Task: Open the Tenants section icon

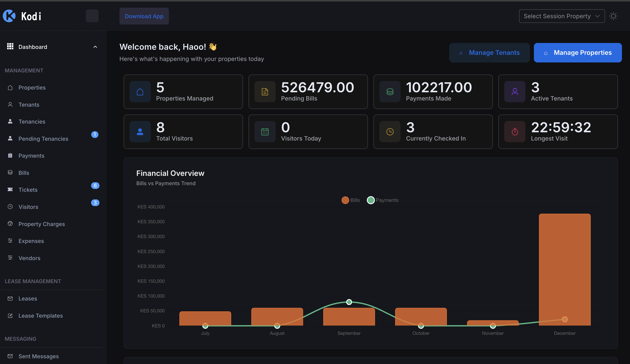Action: (x=10, y=105)
